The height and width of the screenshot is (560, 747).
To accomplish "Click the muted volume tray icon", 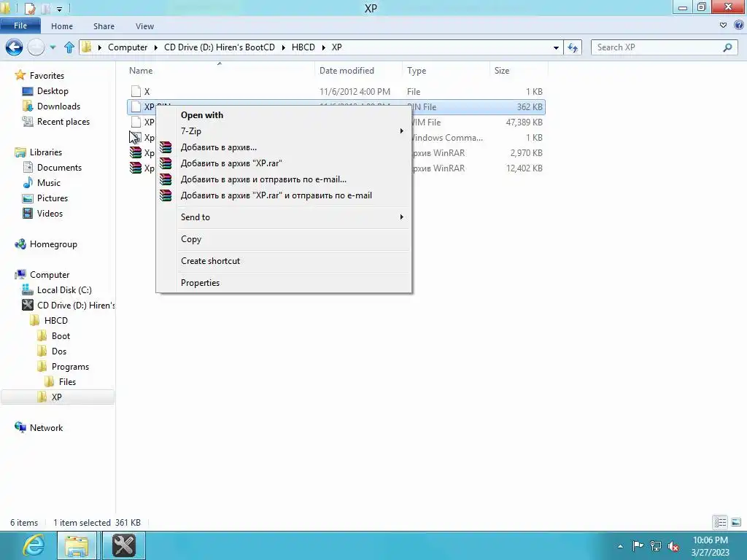I will [673, 546].
